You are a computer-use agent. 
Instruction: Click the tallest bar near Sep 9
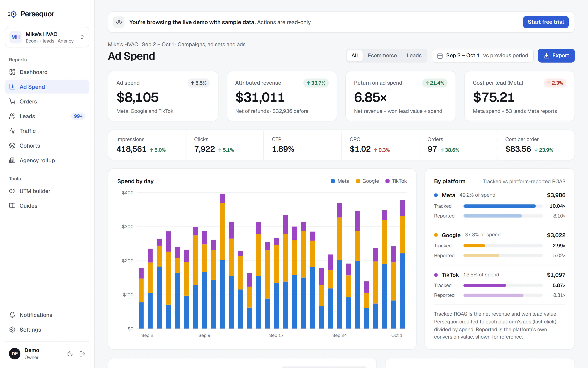point(222,261)
